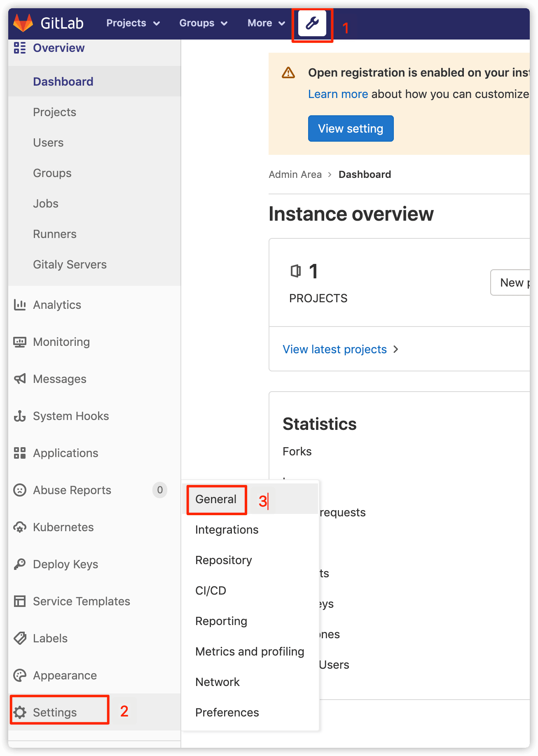Go to Users in sidebar
This screenshot has width=538, height=756.
pyautogui.click(x=94, y=142)
